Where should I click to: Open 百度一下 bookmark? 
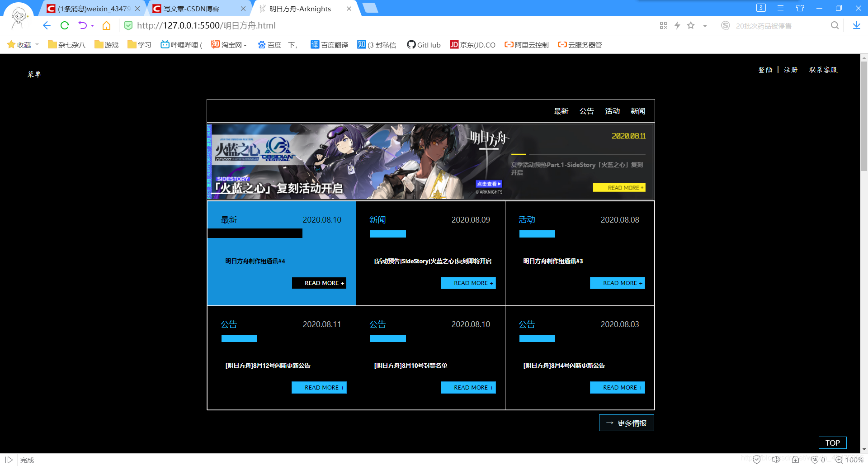[278, 45]
